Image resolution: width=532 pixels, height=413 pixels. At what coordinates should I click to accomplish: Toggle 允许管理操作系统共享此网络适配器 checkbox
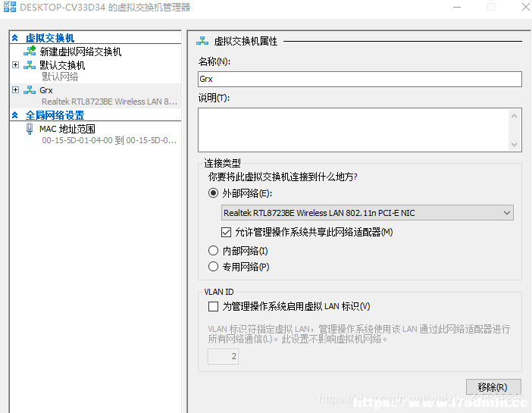pos(226,232)
